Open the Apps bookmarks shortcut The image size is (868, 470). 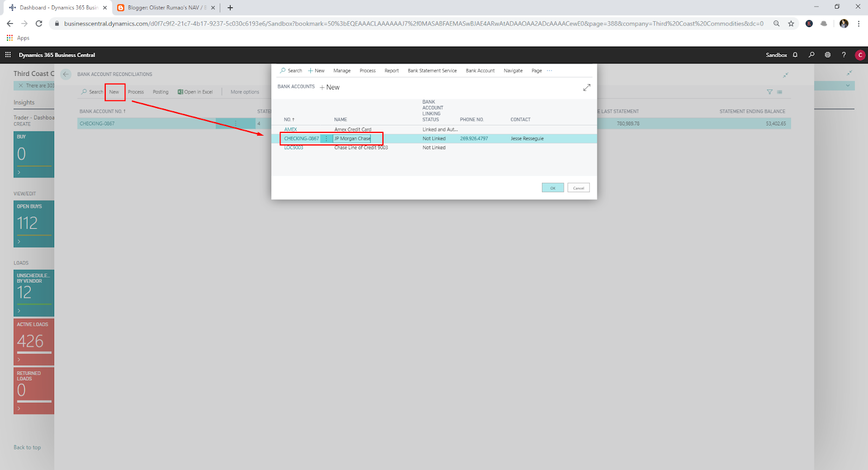click(x=18, y=38)
